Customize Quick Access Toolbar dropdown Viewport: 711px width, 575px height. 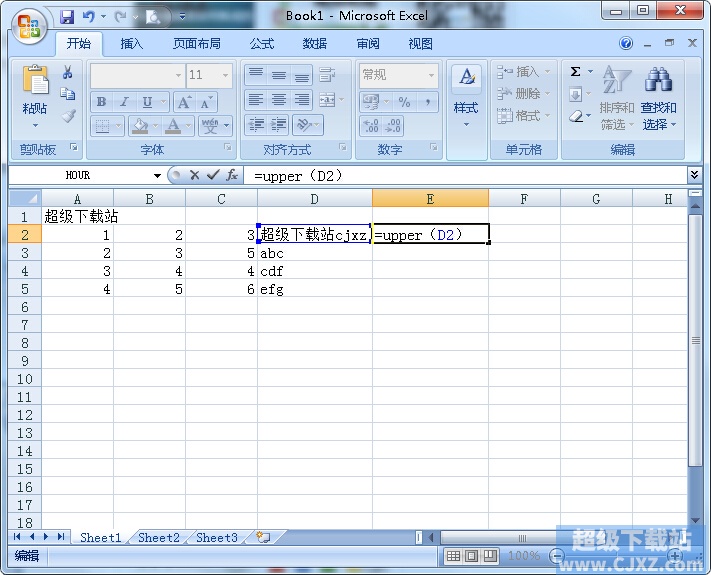[182, 17]
